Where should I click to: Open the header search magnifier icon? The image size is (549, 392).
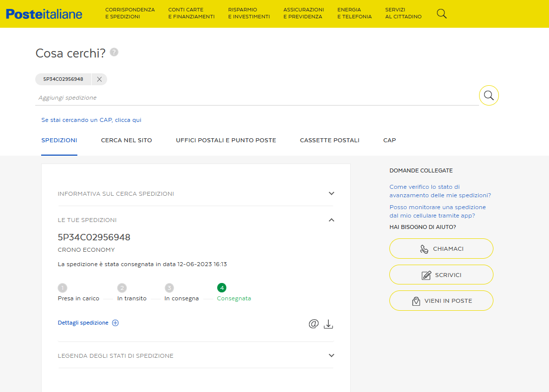coord(441,14)
